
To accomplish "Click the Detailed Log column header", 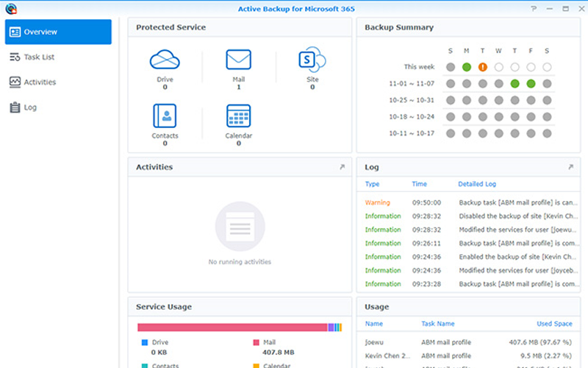I will coord(477,184).
